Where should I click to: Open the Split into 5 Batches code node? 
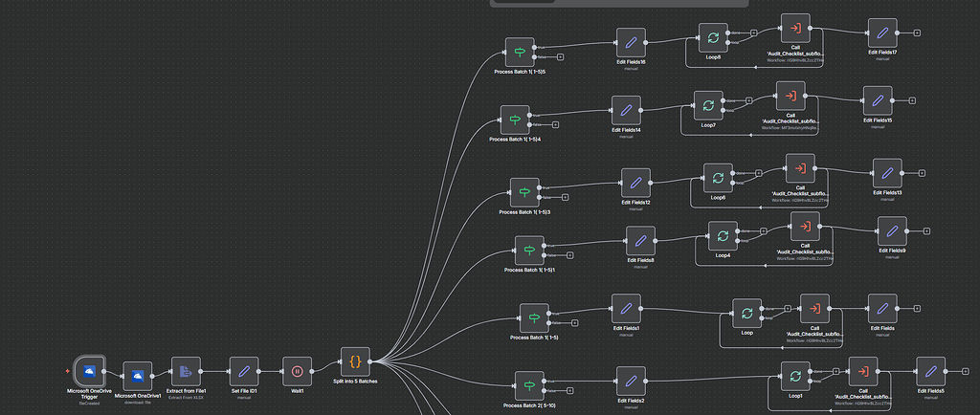pyautogui.click(x=356, y=362)
